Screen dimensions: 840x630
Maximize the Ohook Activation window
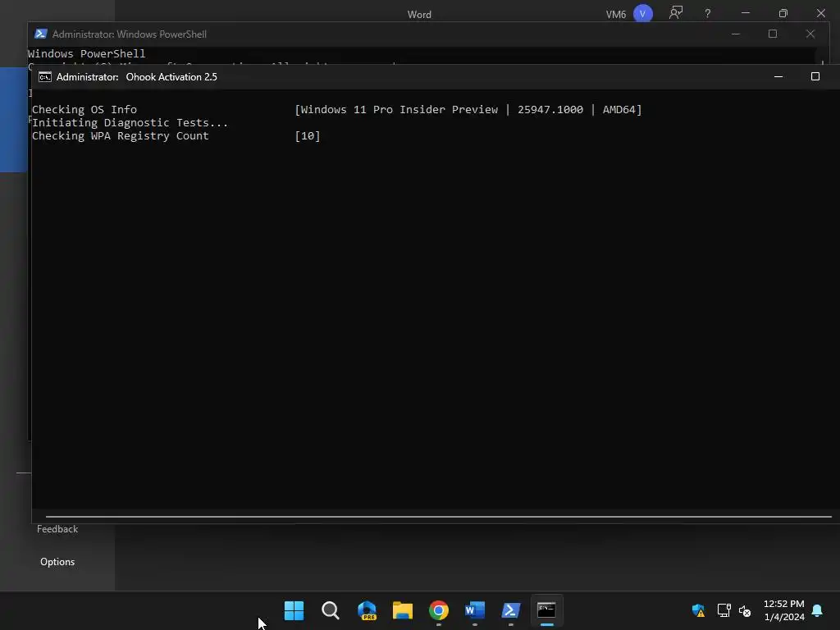coord(815,76)
